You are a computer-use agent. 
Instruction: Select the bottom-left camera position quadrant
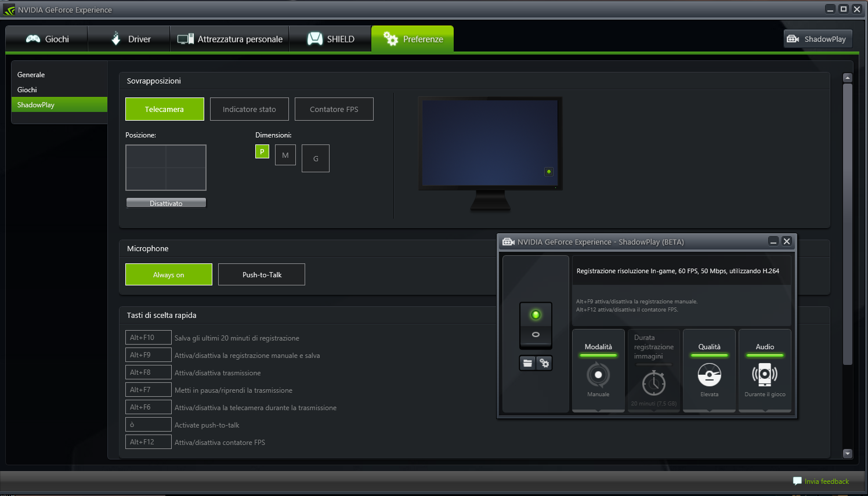146,179
